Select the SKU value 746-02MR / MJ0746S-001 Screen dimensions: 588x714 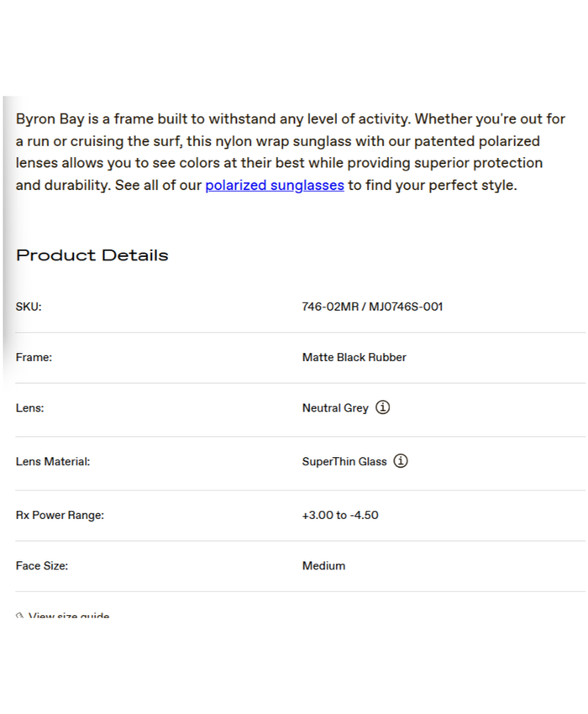coord(372,307)
